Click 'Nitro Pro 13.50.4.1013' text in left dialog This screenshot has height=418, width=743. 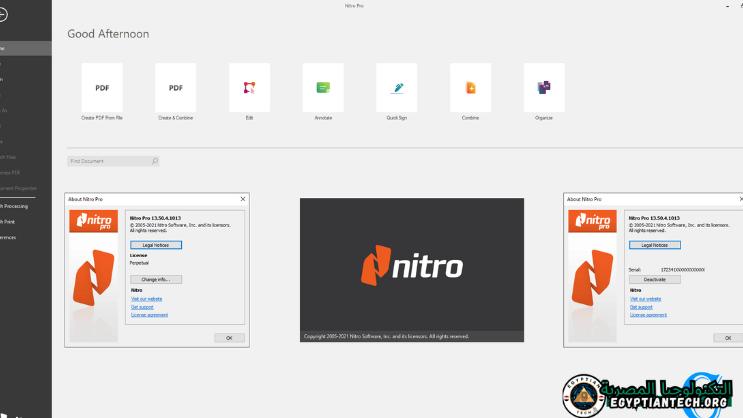(155, 218)
